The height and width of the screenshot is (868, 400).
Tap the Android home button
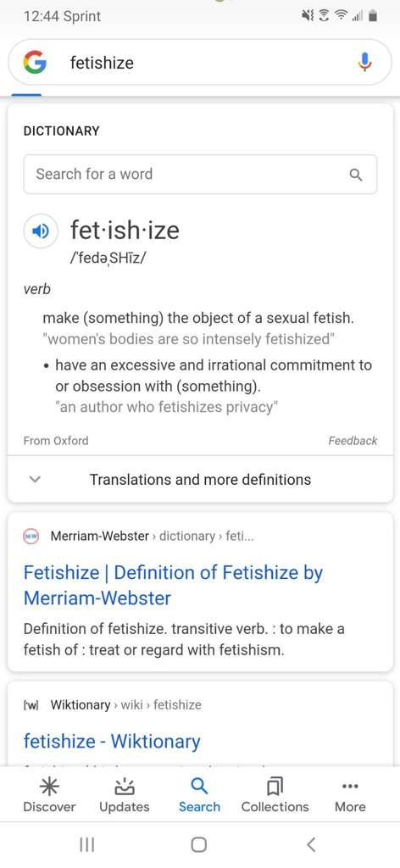tap(199, 844)
